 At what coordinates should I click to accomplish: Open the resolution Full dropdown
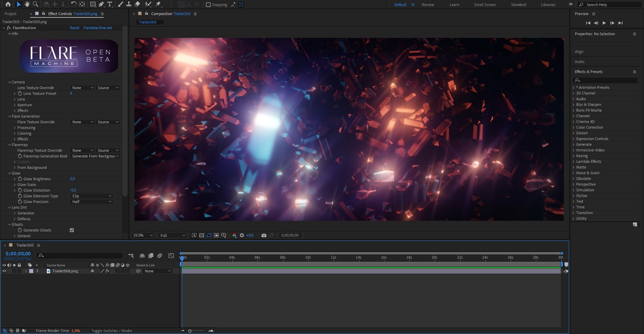click(x=172, y=236)
